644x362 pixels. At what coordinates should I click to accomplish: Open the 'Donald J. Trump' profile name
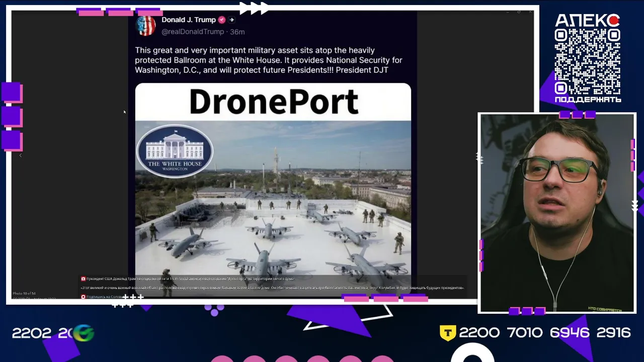pyautogui.click(x=189, y=20)
